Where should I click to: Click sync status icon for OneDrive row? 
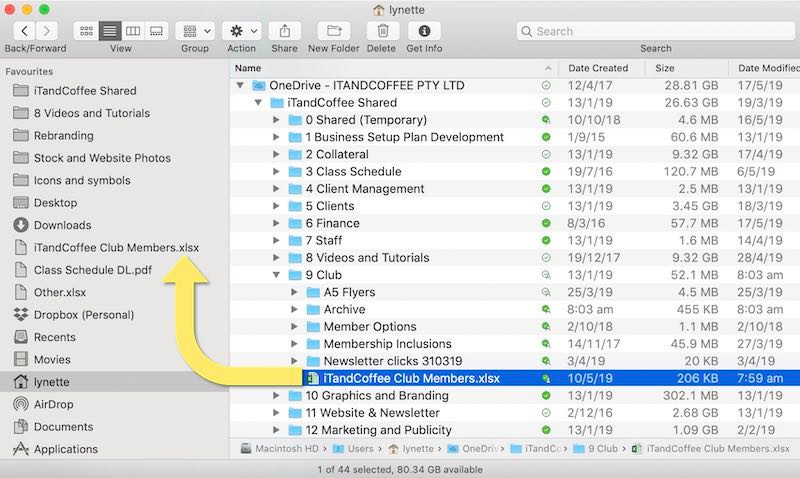pos(546,85)
